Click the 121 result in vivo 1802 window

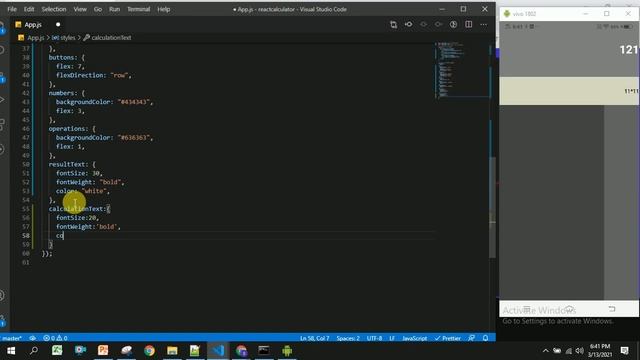(629, 50)
